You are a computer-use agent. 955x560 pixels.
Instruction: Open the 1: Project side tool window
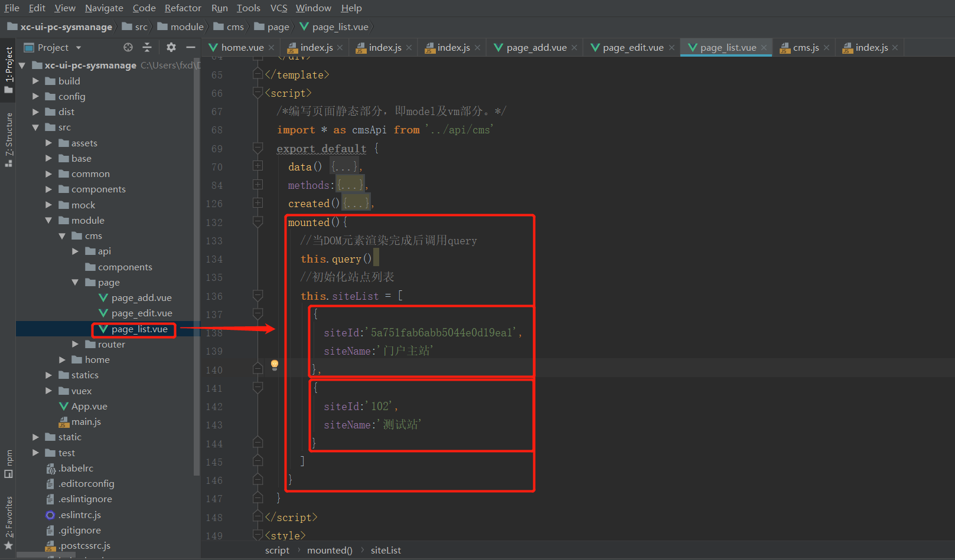[x=8, y=69]
